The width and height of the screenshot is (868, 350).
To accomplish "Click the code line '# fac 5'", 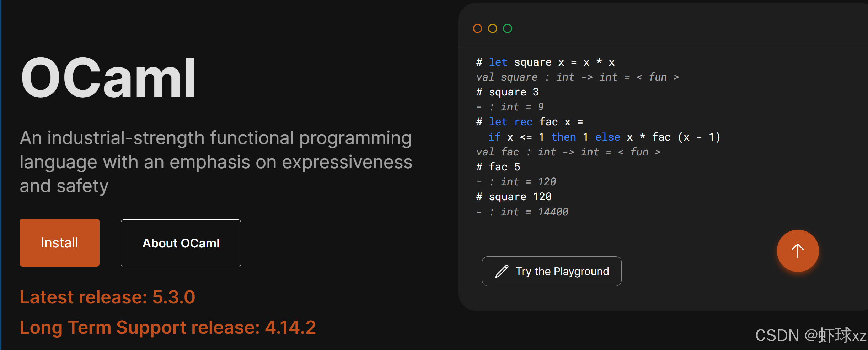I will pyautogui.click(x=498, y=167).
